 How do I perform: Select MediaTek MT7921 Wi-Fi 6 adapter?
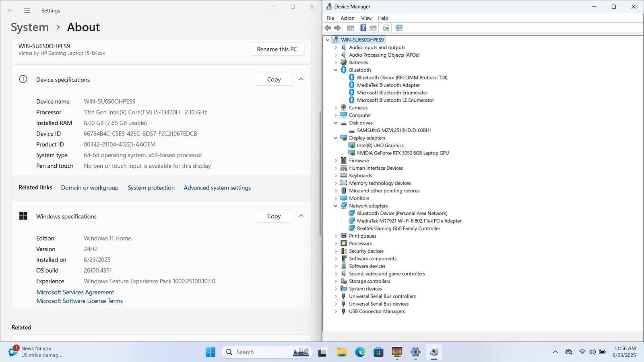coord(409,221)
